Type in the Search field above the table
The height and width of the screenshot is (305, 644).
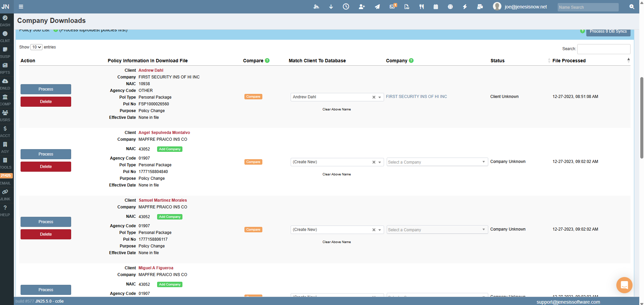[x=603, y=49]
